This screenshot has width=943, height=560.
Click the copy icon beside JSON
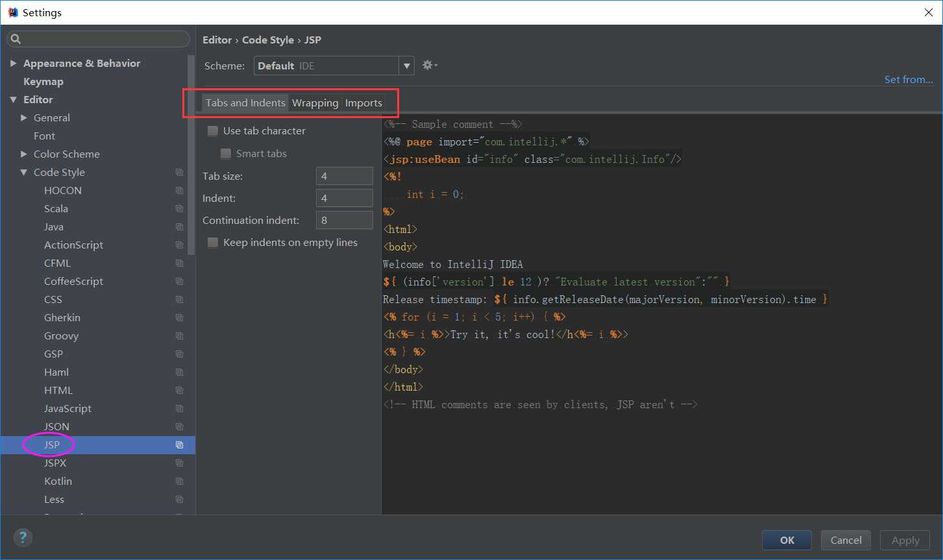[180, 427]
